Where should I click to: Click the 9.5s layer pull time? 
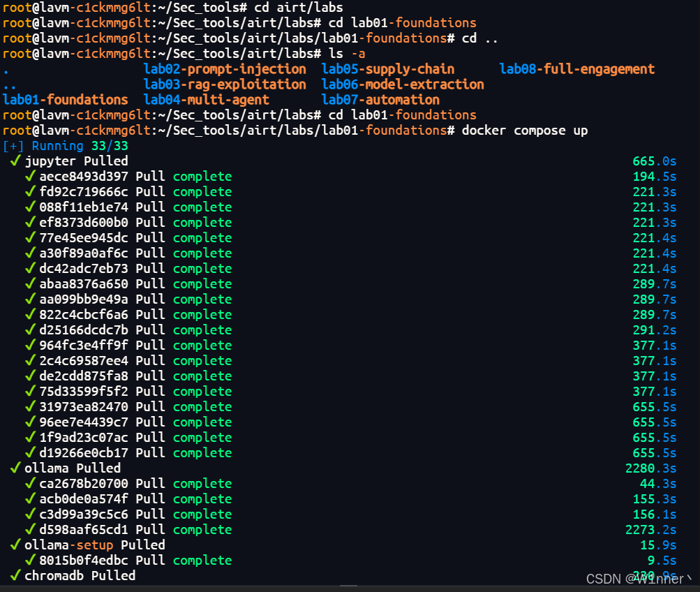[x=662, y=561]
